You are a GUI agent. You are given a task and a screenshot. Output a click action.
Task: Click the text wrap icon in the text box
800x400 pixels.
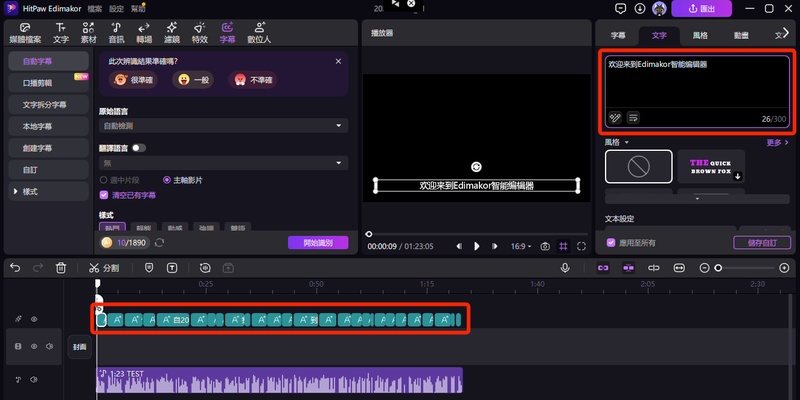(x=633, y=118)
